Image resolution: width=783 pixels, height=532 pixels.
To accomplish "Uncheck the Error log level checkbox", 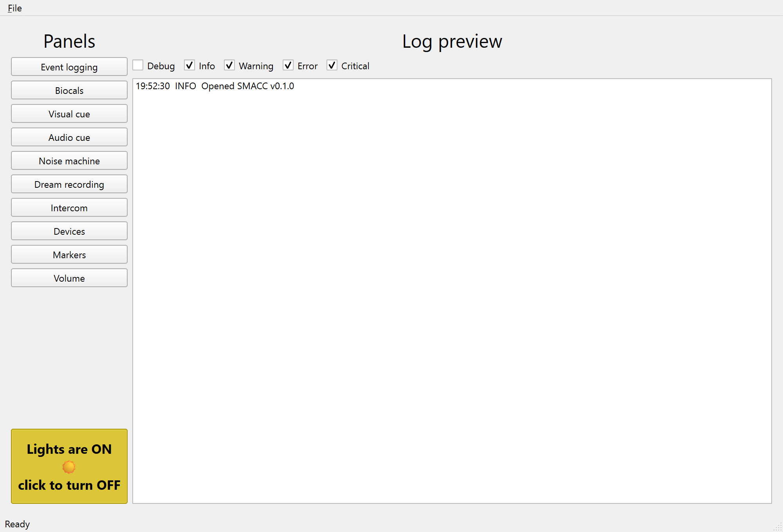I will [288, 65].
